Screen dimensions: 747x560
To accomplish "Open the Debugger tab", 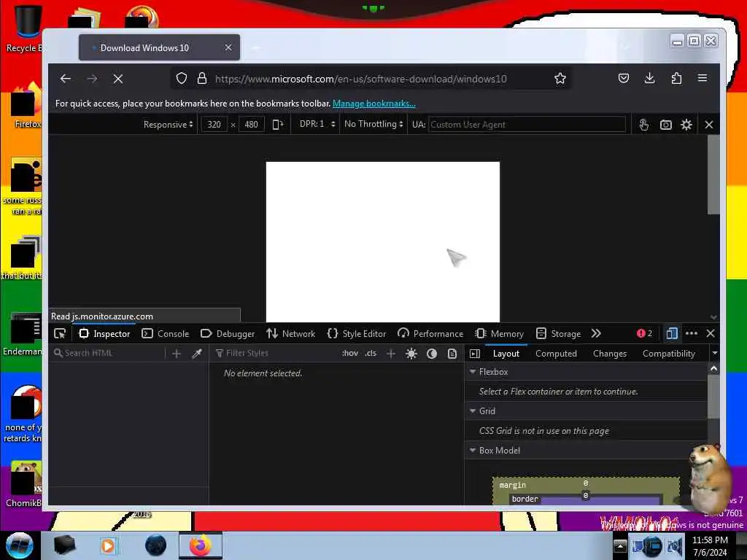I will click(228, 334).
